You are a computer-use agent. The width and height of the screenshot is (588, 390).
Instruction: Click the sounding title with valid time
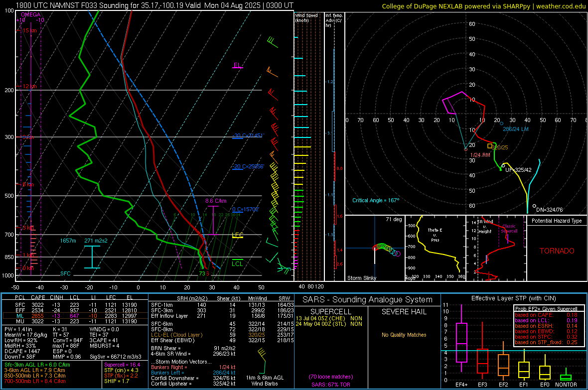pyautogui.click(x=154, y=5)
